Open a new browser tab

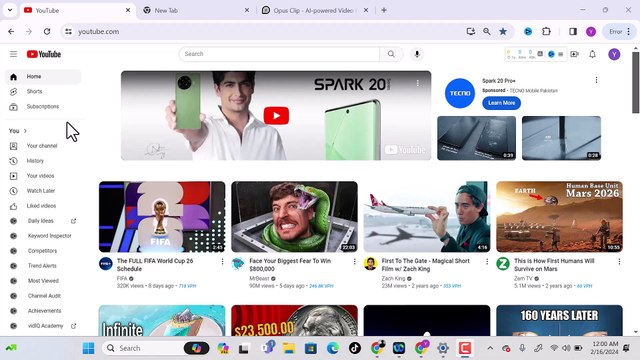(x=384, y=10)
